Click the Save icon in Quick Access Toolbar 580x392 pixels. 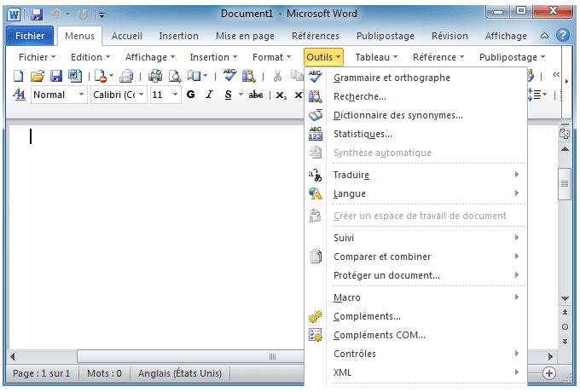[x=37, y=14]
